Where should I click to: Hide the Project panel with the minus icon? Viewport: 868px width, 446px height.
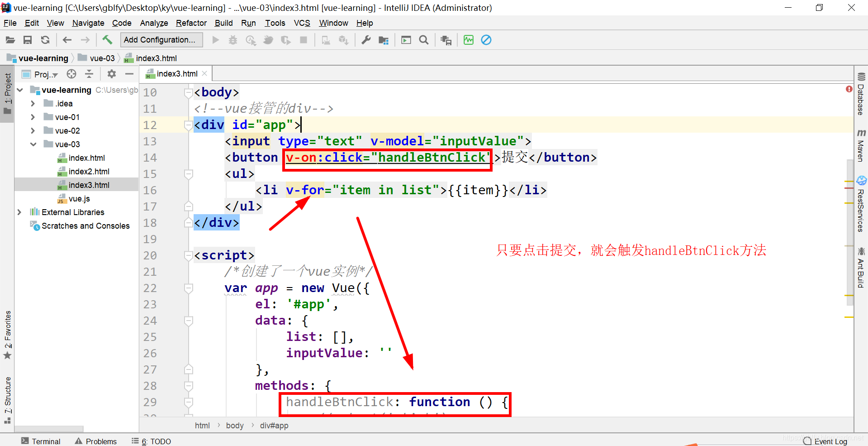pos(129,74)
